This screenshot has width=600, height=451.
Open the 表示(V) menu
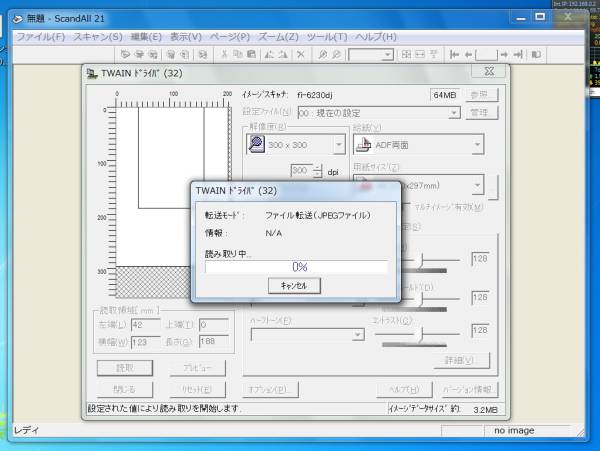(x=186, y=37)
